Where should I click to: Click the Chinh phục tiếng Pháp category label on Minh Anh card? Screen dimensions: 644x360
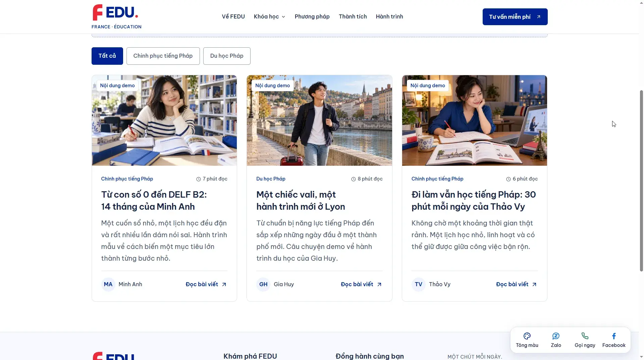[x=127, y=179]
